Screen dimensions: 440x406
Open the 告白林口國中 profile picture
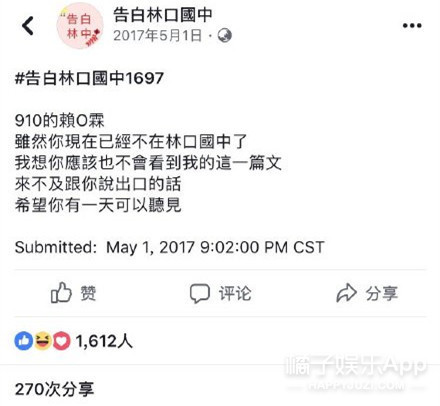pyautogui.click(x=80, y=26)
